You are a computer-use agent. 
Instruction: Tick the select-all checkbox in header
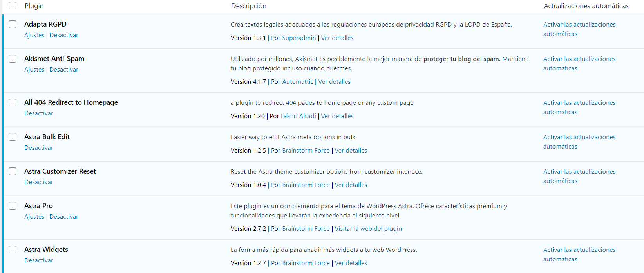coord(13,5)
